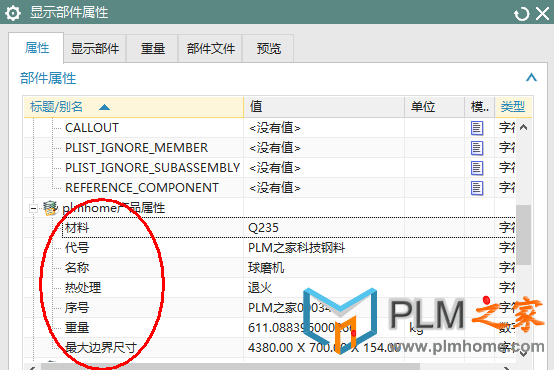
Task: Click the template icon in PLIST_IGNORE_MEMBER row
Action: click(477, 148)
